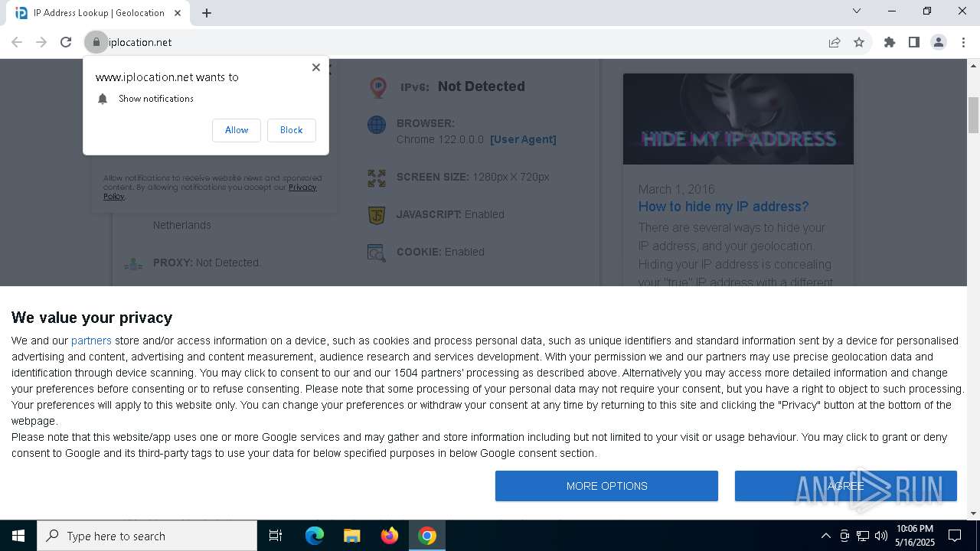980x551 pixels.
Task: Open the Windows Start menu
Action: pyautogui.click(x=18, y=536)
